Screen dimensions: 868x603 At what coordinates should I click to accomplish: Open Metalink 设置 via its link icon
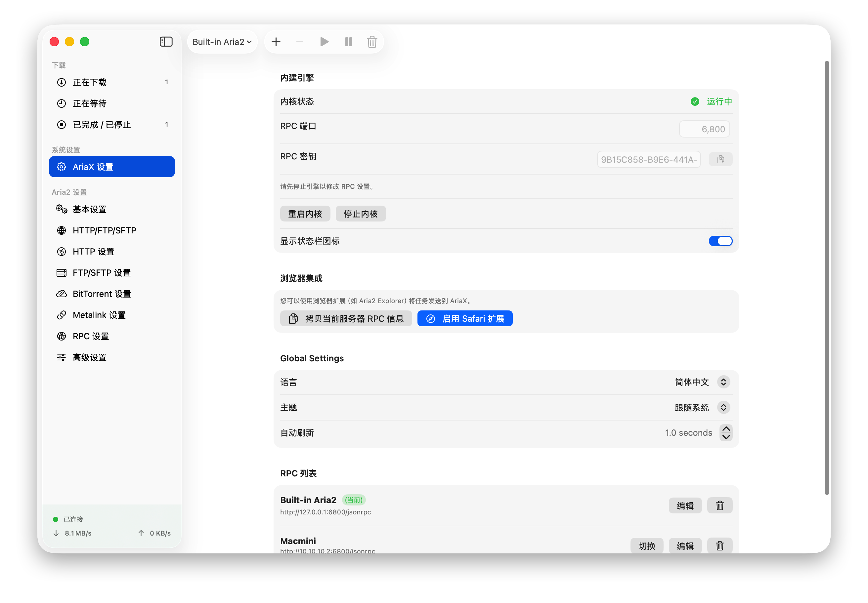[62, 315]
